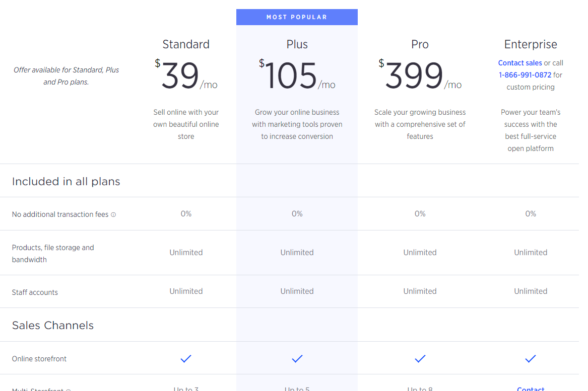This screenshot has height=391, width=588.
Task: Click the 'Offer available for Standard, Plus and Pro plans' note
Action: point(66,76)
